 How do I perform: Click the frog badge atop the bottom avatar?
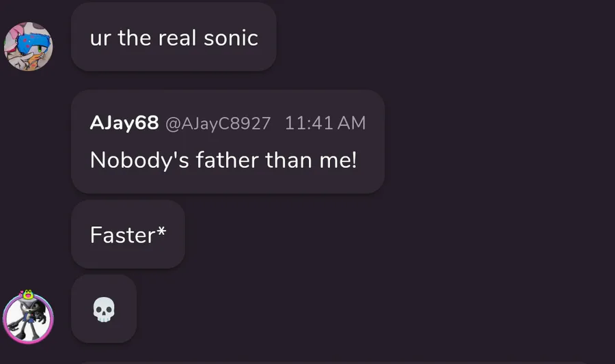28,295
